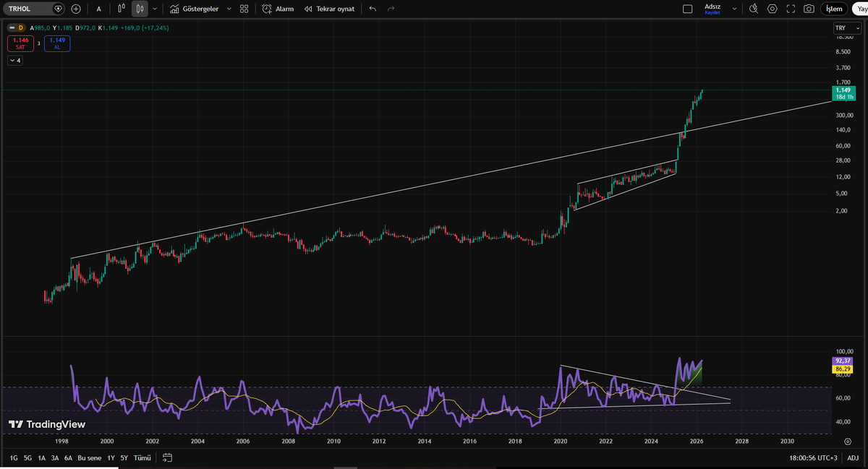Undo the last chart action

point(373,9)
